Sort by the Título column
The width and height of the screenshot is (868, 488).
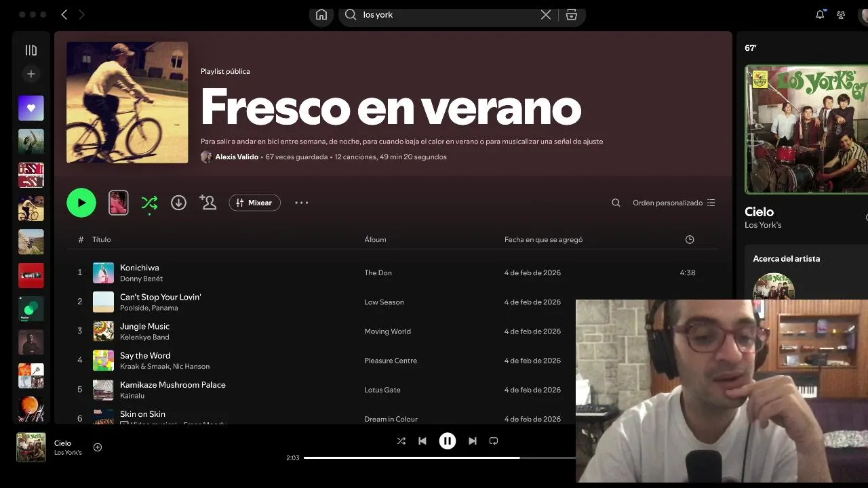click(x=102, y=239)
